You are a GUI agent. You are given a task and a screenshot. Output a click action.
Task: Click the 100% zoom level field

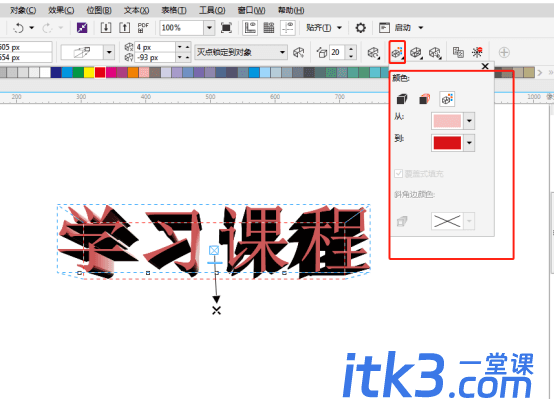[182, 28]
